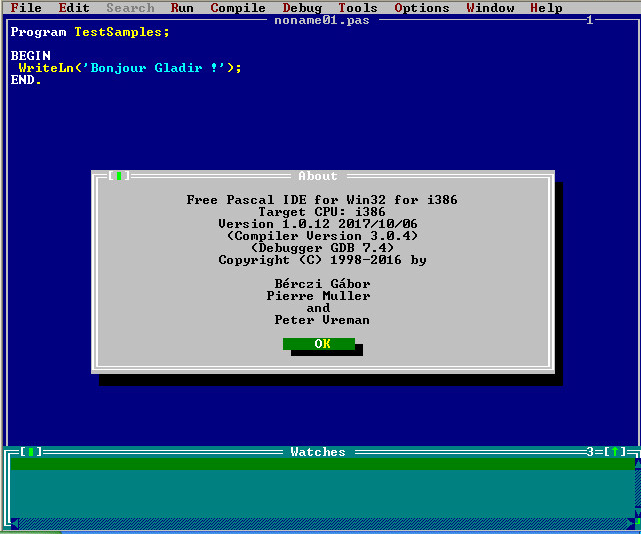Open the Tools menu

[x=358, y=8]
